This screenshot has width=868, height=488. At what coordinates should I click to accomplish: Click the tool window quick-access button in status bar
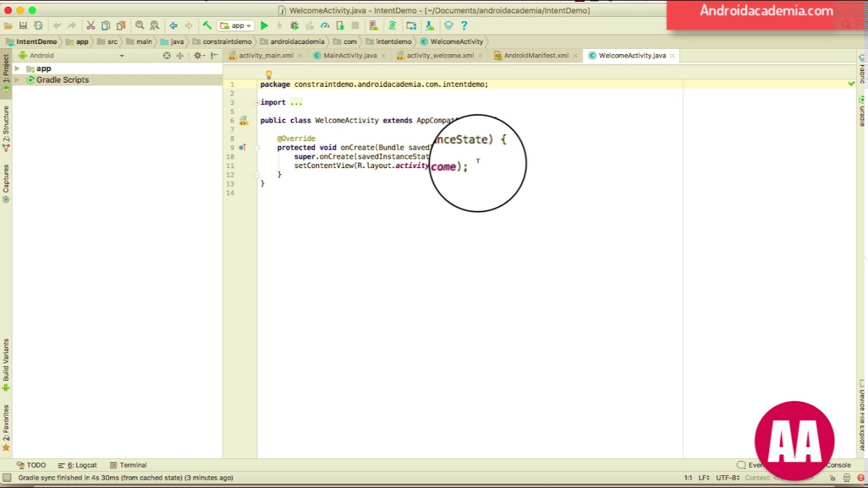pyautogui.click(x=6, y=478)
